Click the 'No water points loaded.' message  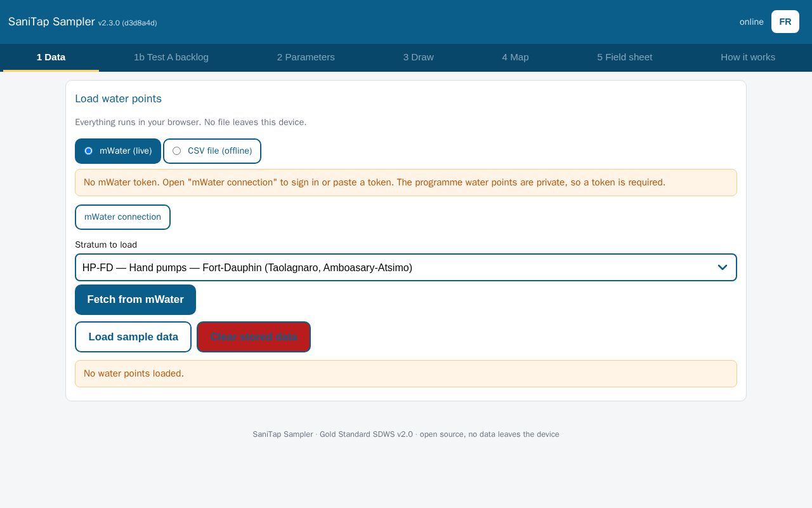[x=406, y=373]
